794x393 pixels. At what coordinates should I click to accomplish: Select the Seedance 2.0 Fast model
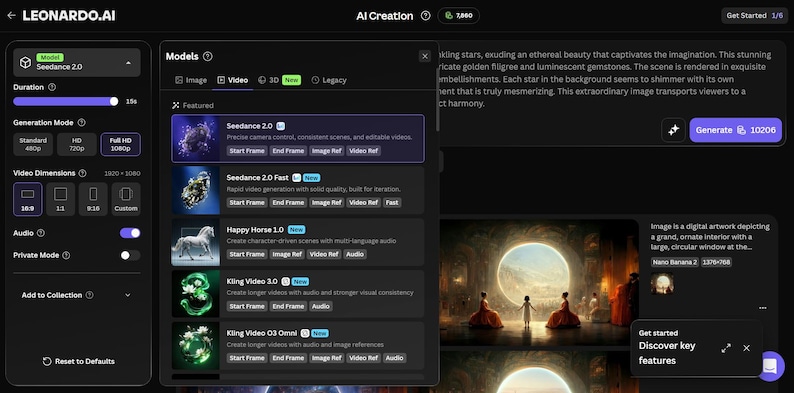click(298, 190)
